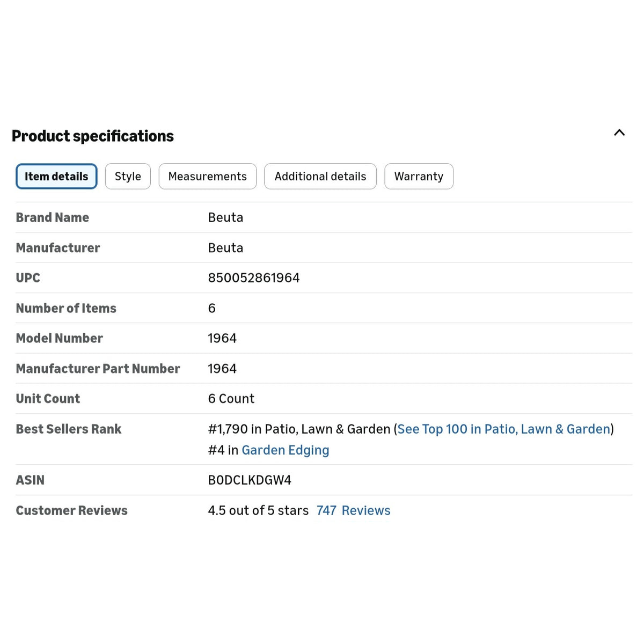Follow the Garden Edging category link
The height and width of the screenshot is (644, 644).
(286, 450)
